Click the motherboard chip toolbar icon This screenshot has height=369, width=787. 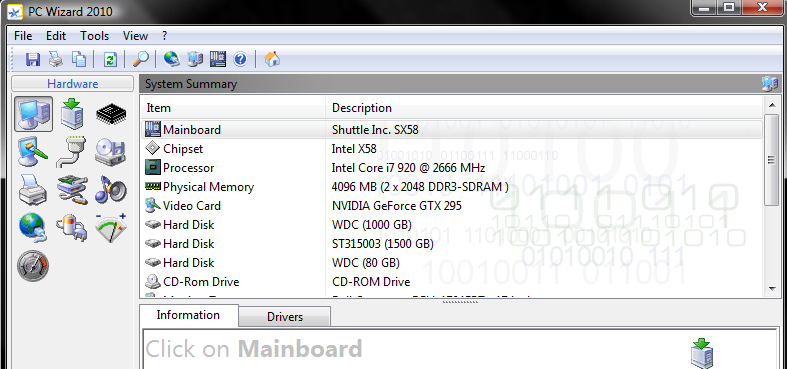click(x=218, y=59)
